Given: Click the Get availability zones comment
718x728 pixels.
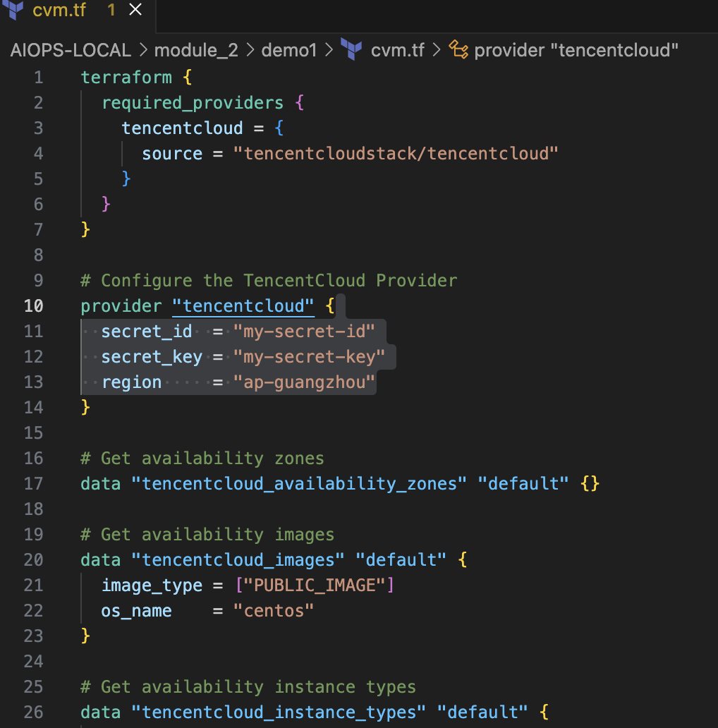Looking at the screenshot, I should pos(202,459).
